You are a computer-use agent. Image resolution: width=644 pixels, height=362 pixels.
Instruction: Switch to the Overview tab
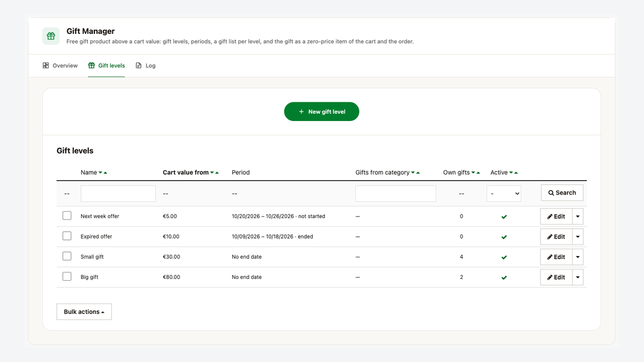(60, 65)
